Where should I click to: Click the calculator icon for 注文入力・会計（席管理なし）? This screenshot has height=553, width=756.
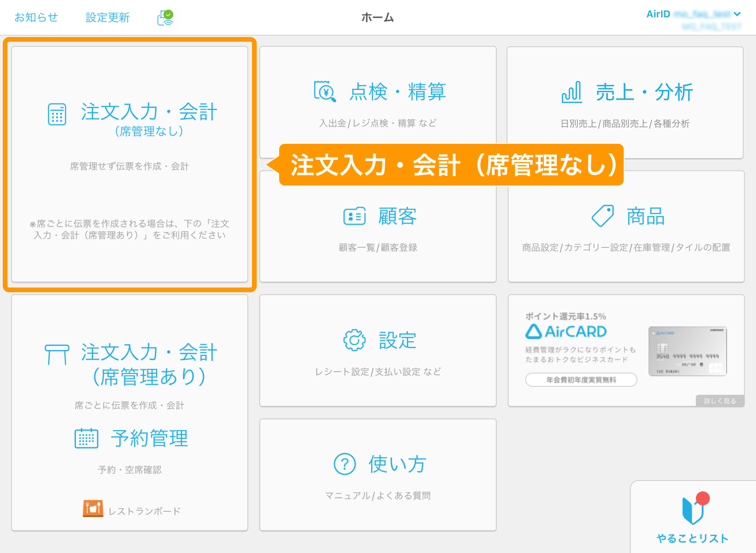(x=57, y=114)
